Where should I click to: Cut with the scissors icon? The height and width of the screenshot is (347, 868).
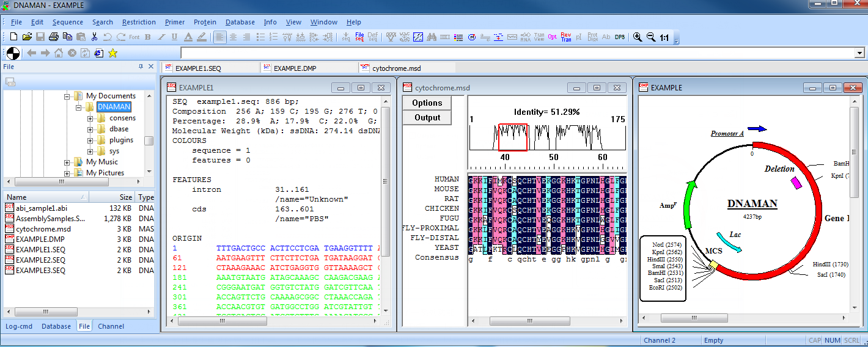tap(94, 37)
